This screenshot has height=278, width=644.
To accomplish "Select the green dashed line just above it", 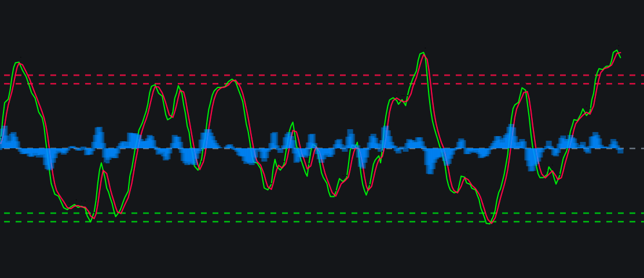I will click(324, 213).
